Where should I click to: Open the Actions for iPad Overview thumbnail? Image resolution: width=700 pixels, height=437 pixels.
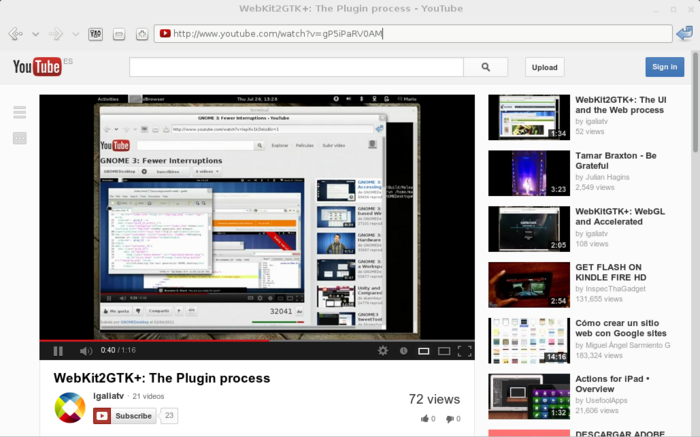click(529, 396)
